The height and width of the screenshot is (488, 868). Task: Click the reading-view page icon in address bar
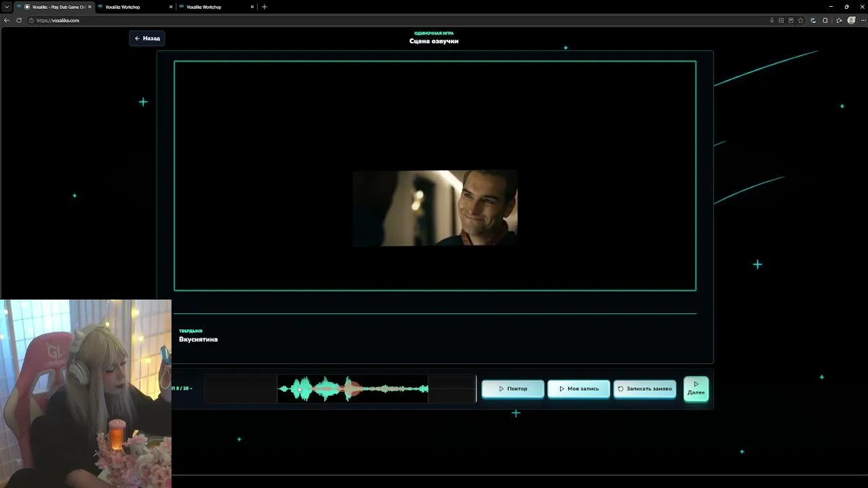click(x=791, y=20)
